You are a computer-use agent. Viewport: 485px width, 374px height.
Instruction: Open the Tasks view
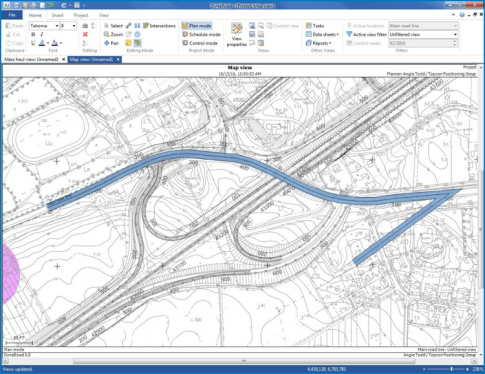(315, 26)
